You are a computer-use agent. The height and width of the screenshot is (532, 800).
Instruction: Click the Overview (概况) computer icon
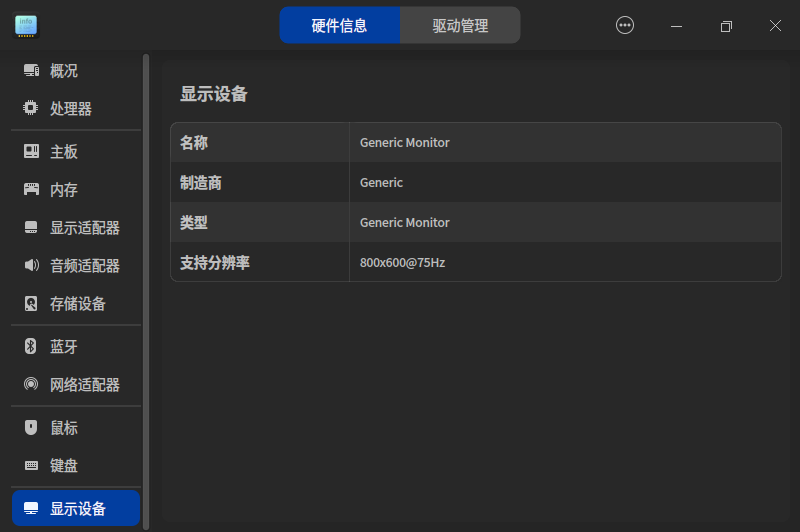point(31,70)
